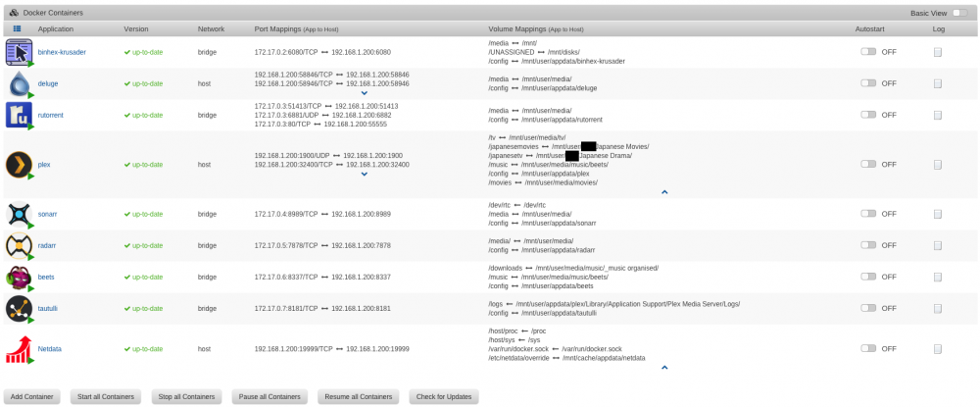Open the beets name link
The width and height of the screenshot is (980, 407).
pos(46,277)
